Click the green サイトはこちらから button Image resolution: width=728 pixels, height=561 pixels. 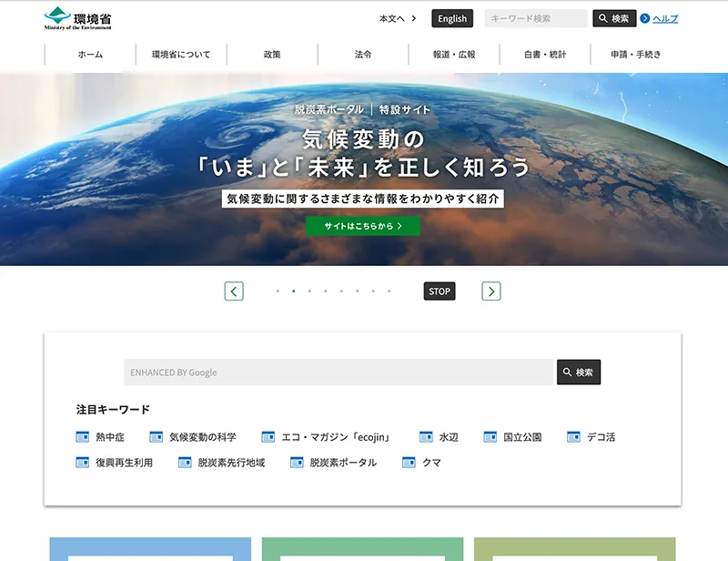point(362,226)
